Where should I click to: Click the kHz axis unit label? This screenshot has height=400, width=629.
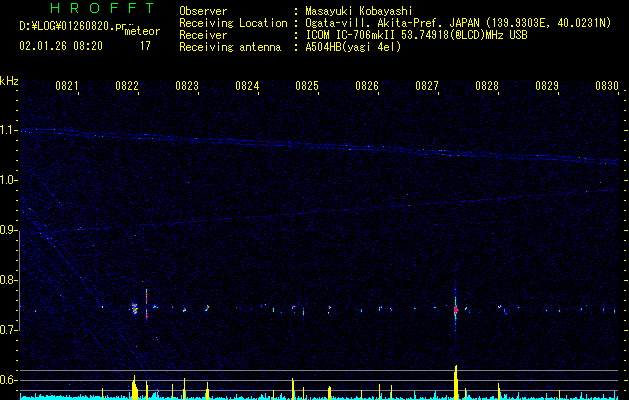coord(9,81)
